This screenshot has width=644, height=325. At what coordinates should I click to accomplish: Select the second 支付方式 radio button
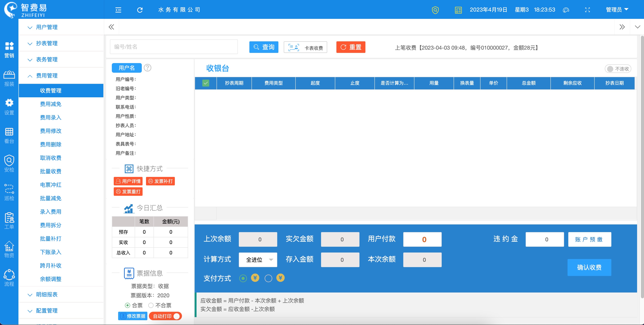[x=268, y=278]
